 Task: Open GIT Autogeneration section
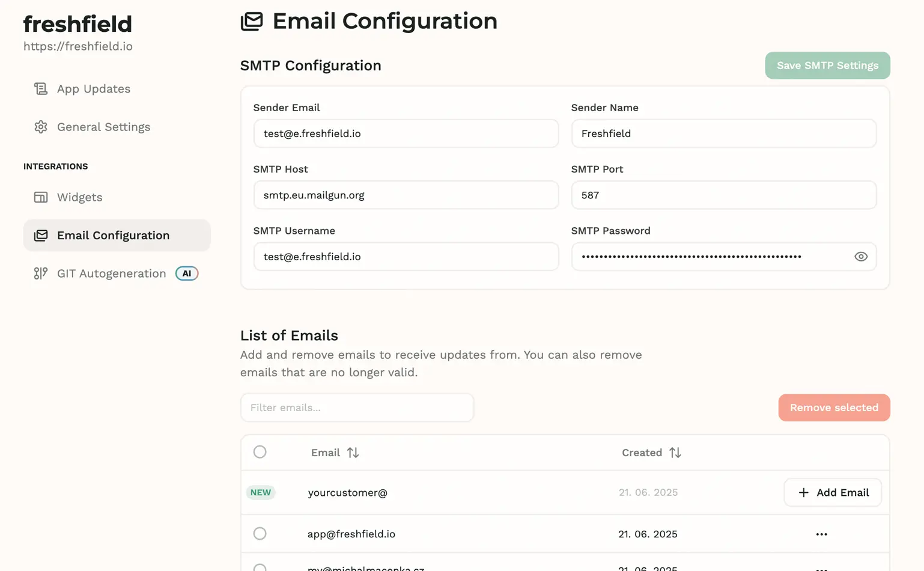pos(117,273)
